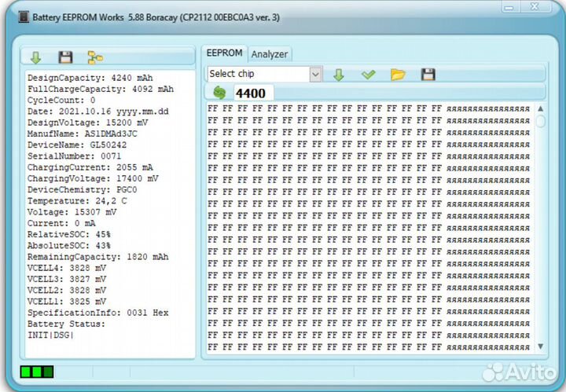
Task: Click the green round icon beside 4400
Action: (220, 93)
